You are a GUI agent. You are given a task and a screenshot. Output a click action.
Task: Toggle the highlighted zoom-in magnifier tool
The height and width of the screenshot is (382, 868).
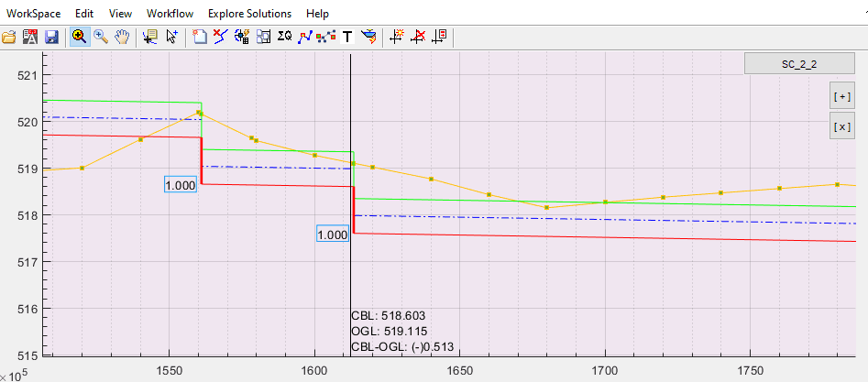[x=79, y=37]
